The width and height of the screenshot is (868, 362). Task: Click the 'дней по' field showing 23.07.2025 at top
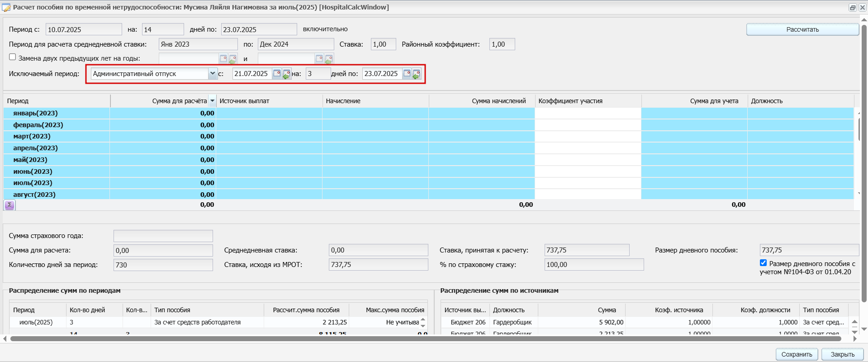(259, 29)
